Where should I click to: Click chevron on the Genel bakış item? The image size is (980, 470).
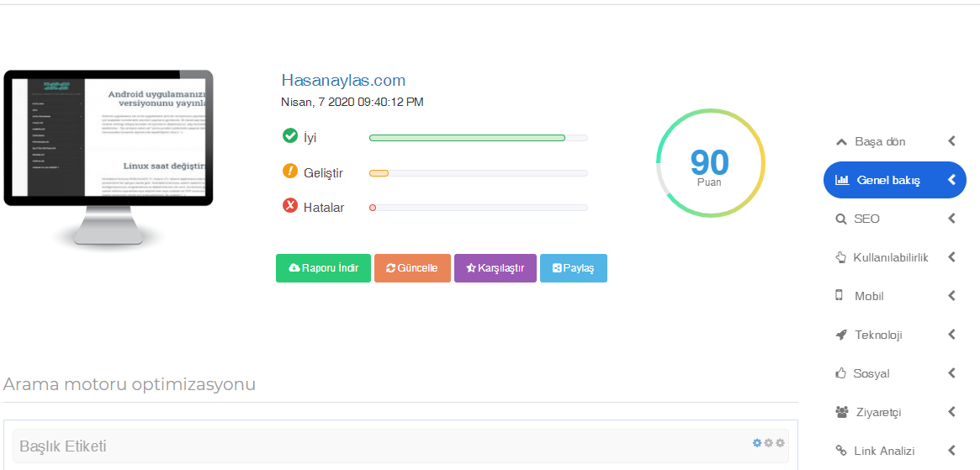pos(952,180)
